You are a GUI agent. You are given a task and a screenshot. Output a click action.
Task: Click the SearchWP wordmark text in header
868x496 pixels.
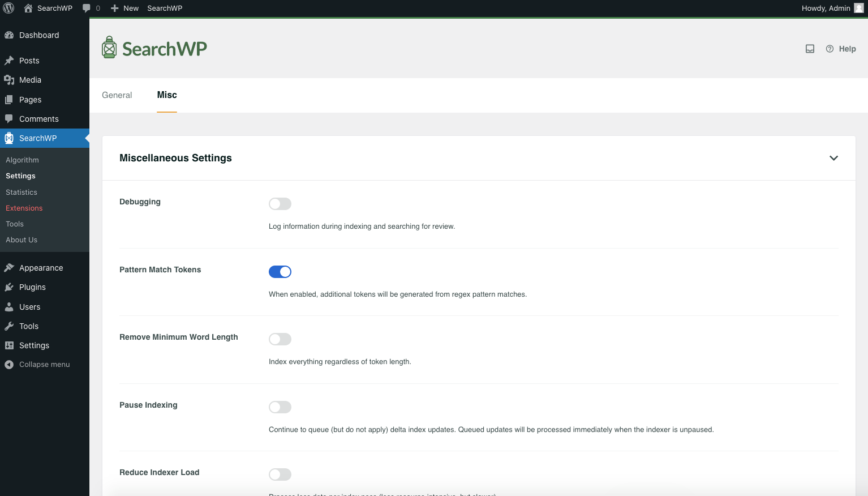[165, 49]
